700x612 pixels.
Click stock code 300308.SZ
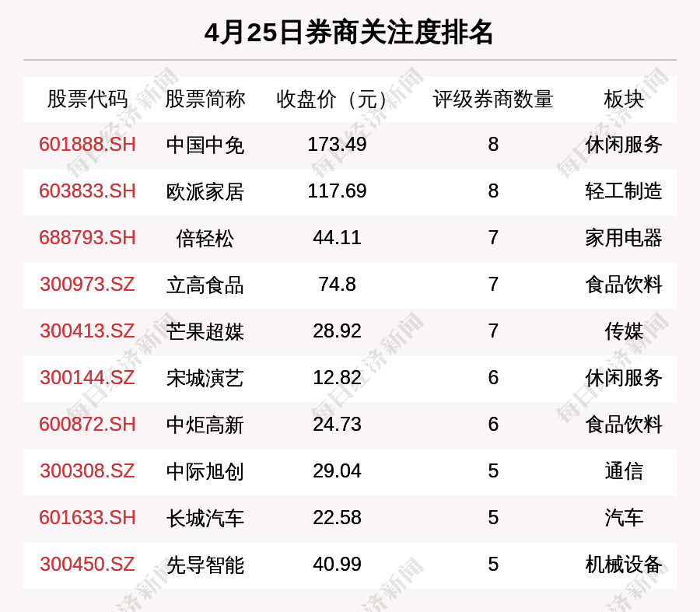[87, 471]
